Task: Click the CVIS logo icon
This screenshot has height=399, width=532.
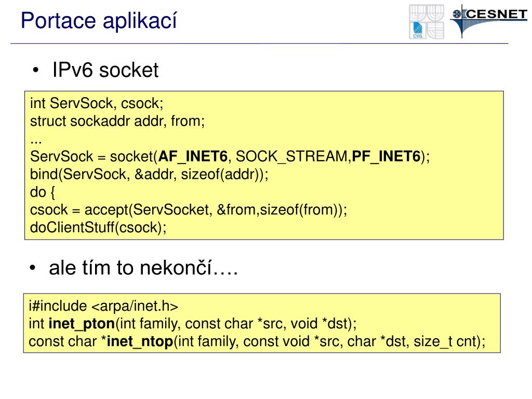Action: pyautogui.click(x=427, y=21)
